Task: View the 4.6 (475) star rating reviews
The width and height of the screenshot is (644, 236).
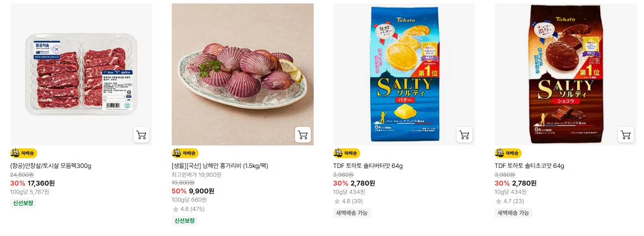Action: (188, 209)
